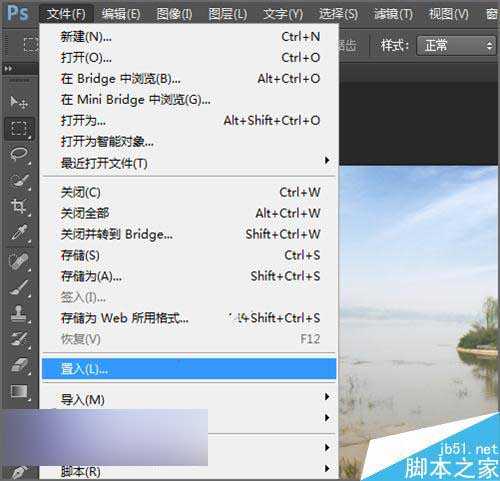Viewport: 500px width, 481px height.
Task: Click marquee tool preset icon in options bar
Action: [x=31, y=45]
